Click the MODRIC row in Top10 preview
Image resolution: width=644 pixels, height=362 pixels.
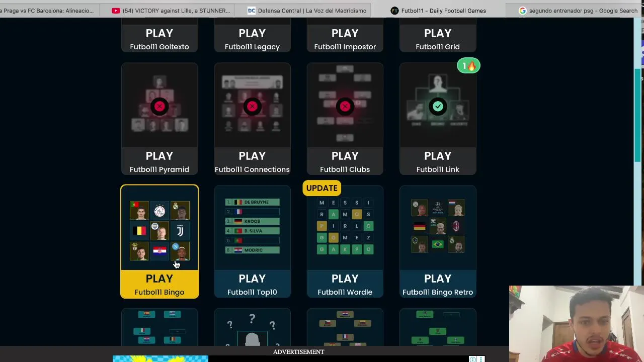point(252,250)
